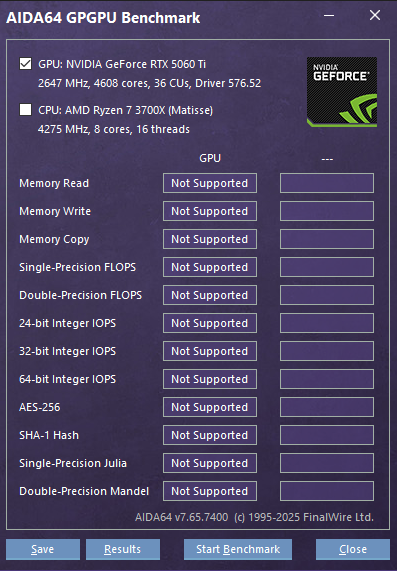Minimize the AIDA64 GPGPU Benchmark window
The image size is (397, 571).
click(329, 15)
